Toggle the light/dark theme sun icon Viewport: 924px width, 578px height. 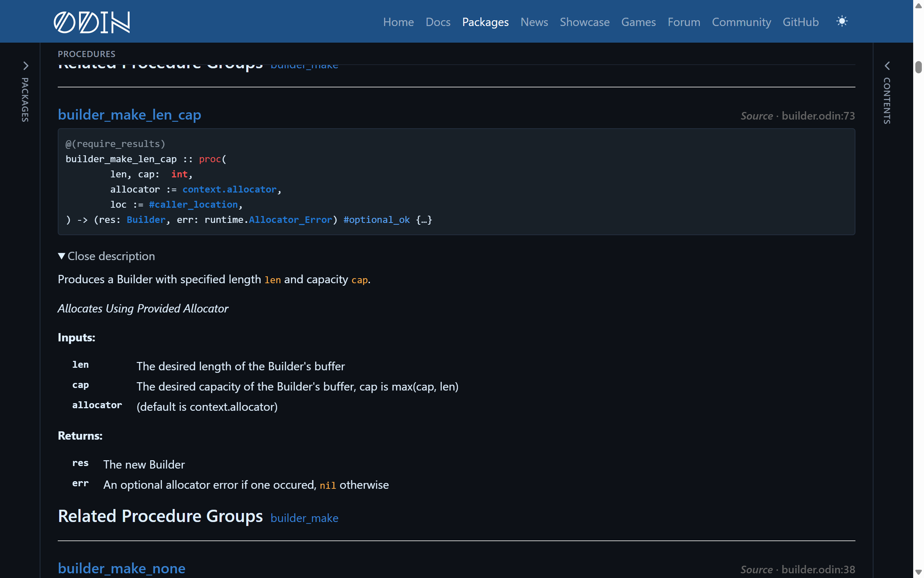point(842,21)
